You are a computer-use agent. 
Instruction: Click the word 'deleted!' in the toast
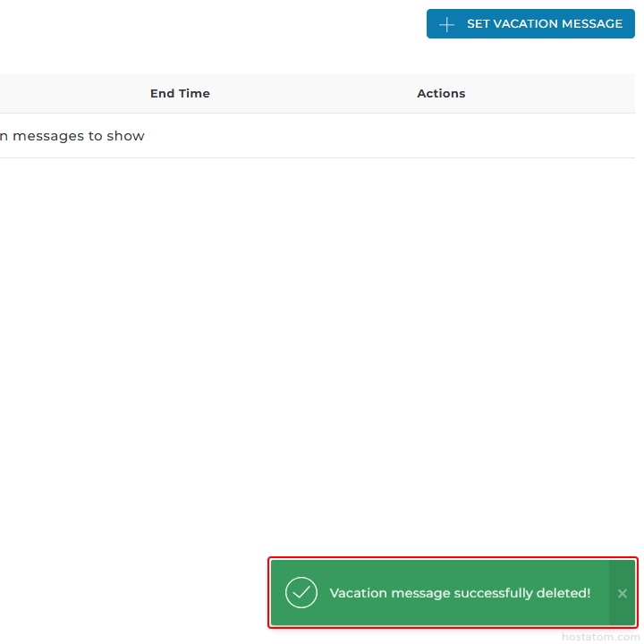[563, 593]
